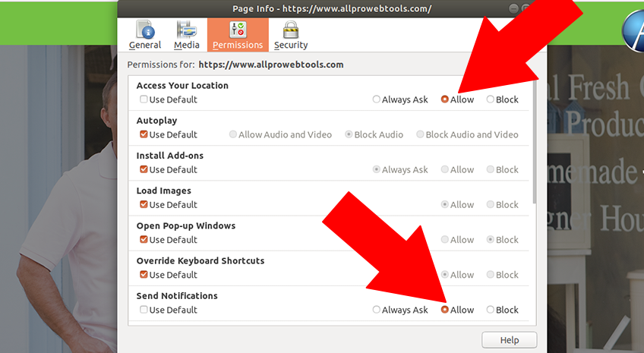The width and height of the screenshot is (644, 353).
Task: Switch to the General tab label
Action: pyautogui.click(x=145, y=45)
